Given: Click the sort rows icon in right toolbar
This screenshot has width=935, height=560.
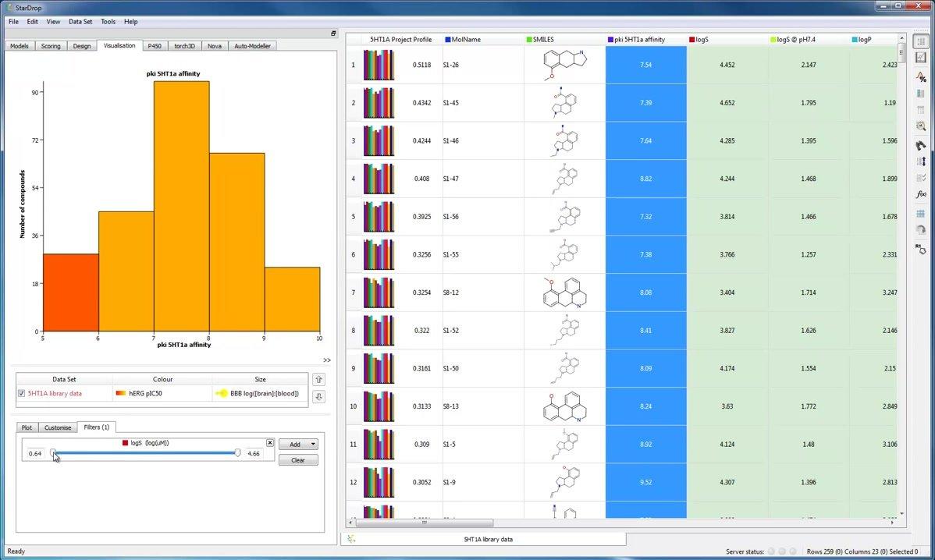Looking at the screenshot, I should point(921,161).
